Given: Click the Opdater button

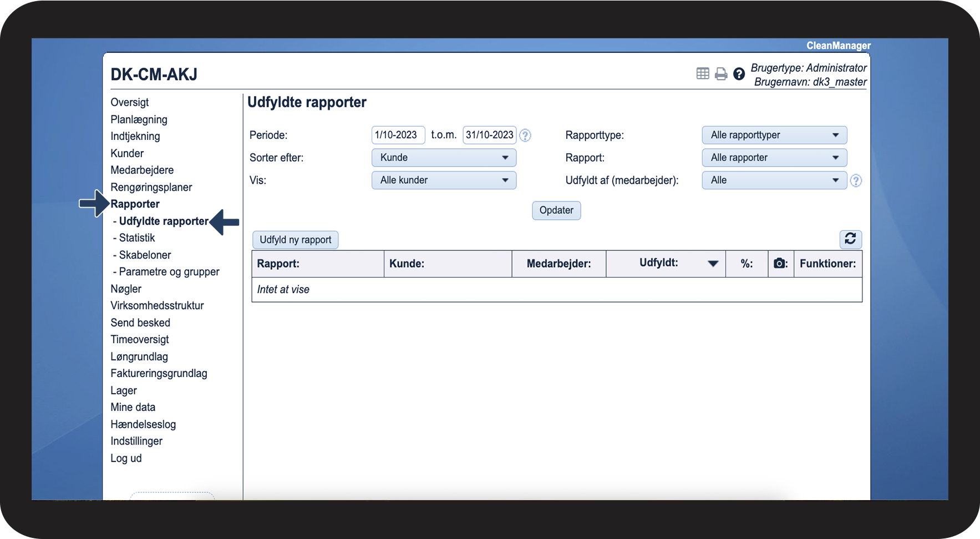Looking at the screenshot, I should coord(556,210).
